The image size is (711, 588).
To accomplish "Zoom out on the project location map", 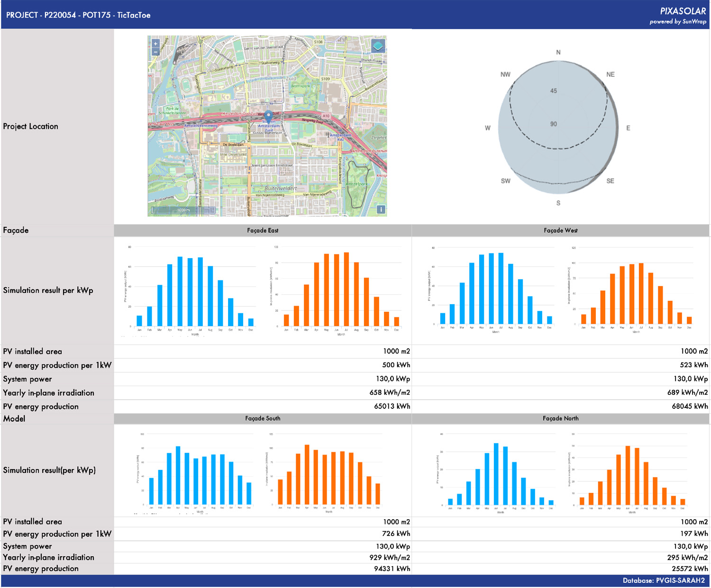I will tap(155, 52).
